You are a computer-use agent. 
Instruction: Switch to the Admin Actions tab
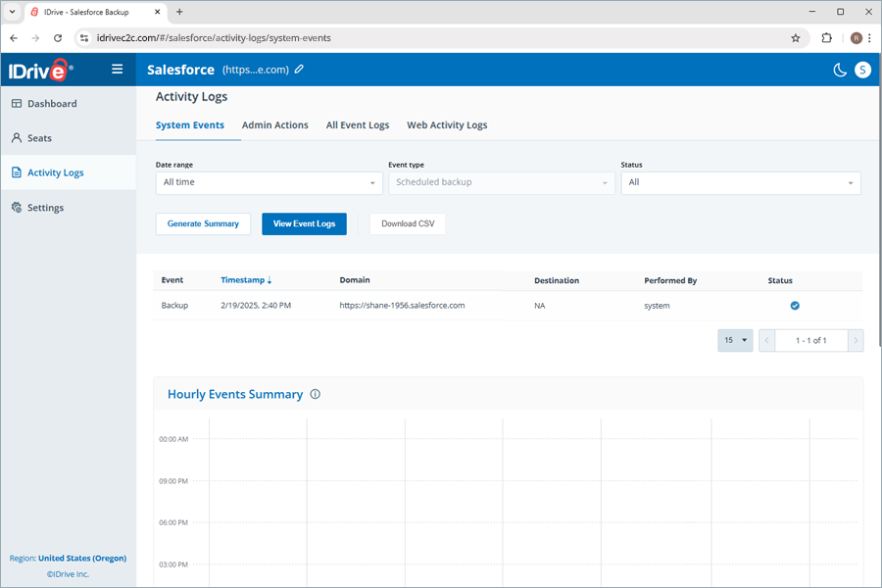click(x=275, y=125)
